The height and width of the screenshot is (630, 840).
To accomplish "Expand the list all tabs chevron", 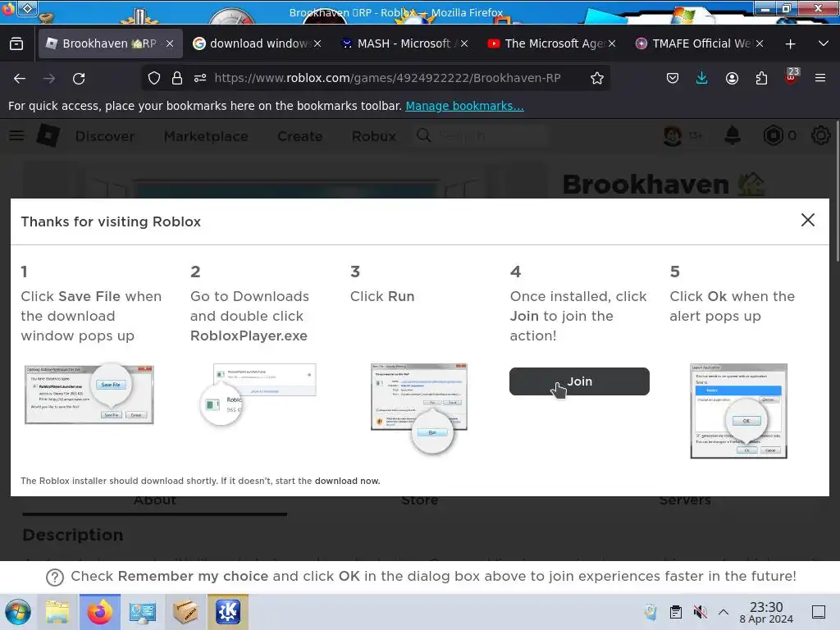I will 824,43.
